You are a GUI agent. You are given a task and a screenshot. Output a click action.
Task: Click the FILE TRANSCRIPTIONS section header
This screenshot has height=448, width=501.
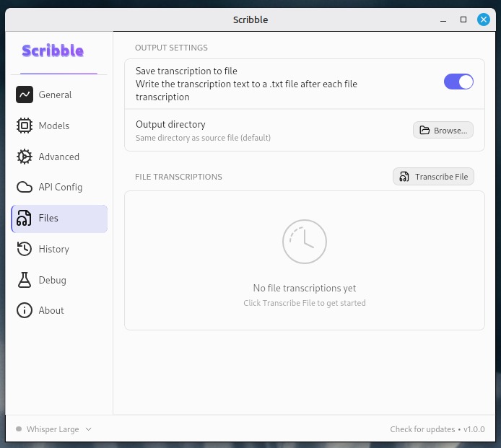pyautogui.click(x=178, y=177)
